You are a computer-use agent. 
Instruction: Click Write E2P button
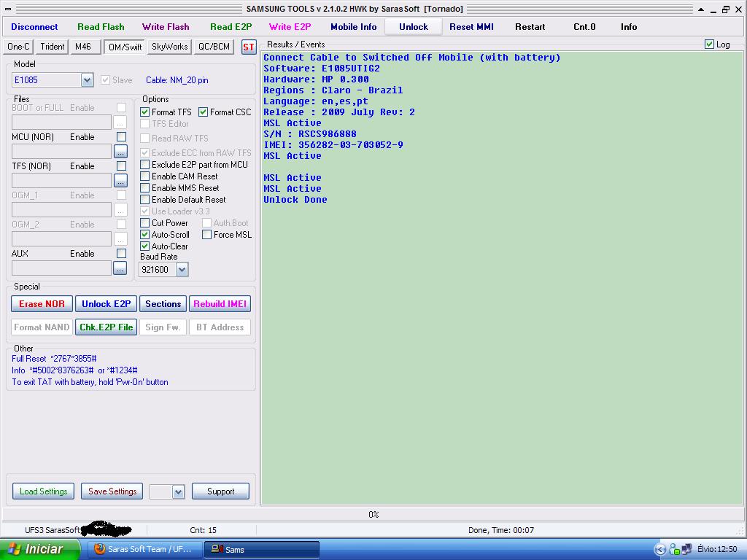(290, 27)
